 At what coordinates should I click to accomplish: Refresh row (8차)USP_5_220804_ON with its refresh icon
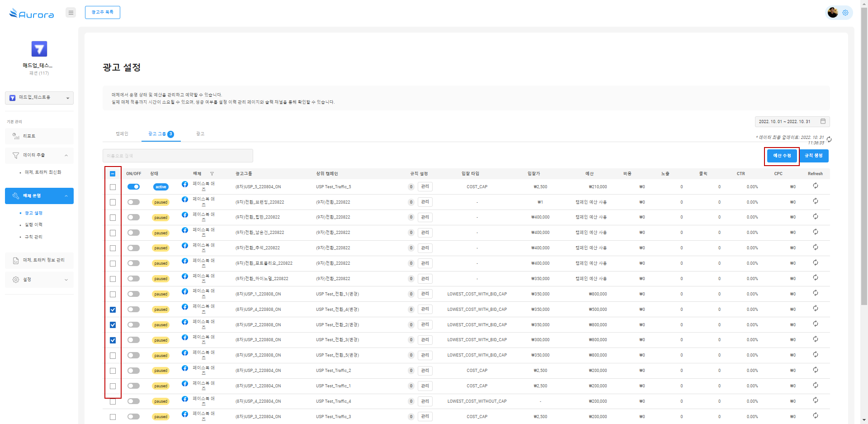(815, 186)
